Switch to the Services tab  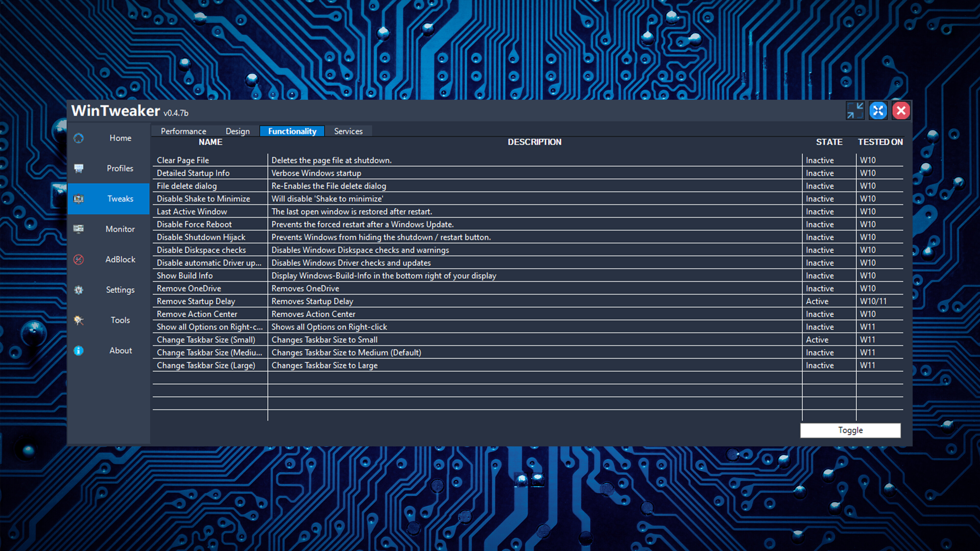coord(348,131)
